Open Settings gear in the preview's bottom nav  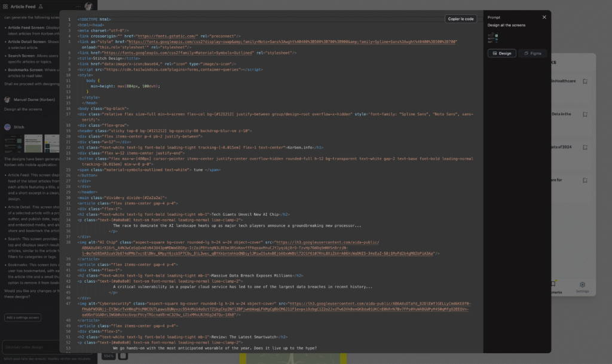[x=582, y=287]
